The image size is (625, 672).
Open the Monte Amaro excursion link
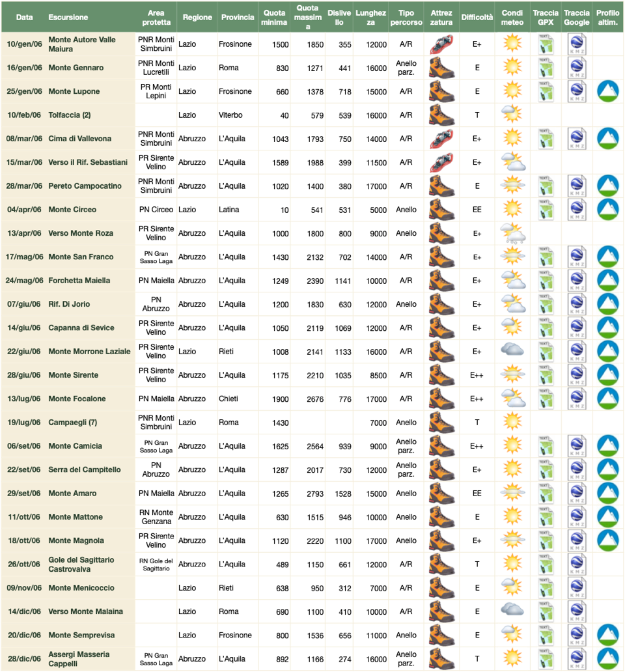pyautogui.click(x=72, y=494)
